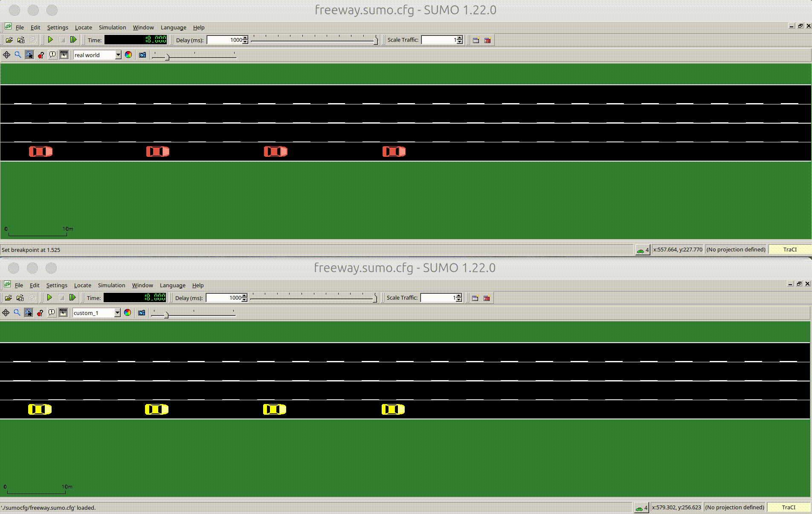Open the color wheel scheme editor in bottom window
Image resolution: width=812 pixels, height=514 pixels.
128,313
